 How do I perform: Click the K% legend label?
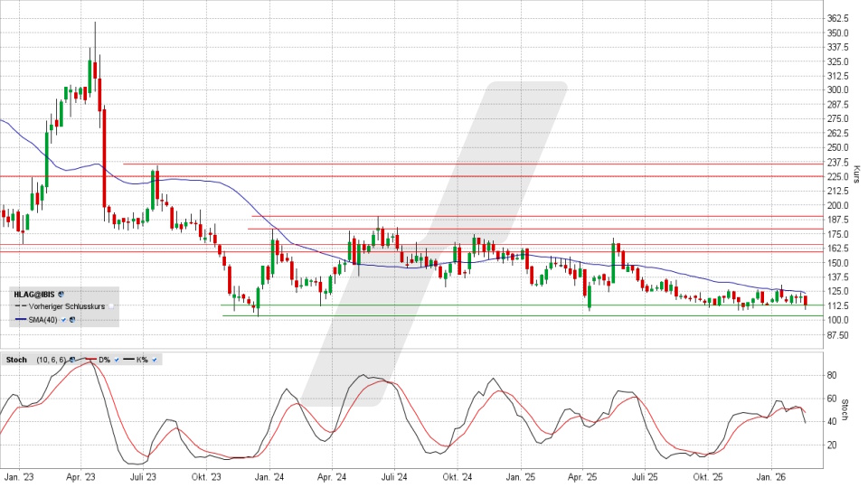pyautogui.click(x=142, y=360)
